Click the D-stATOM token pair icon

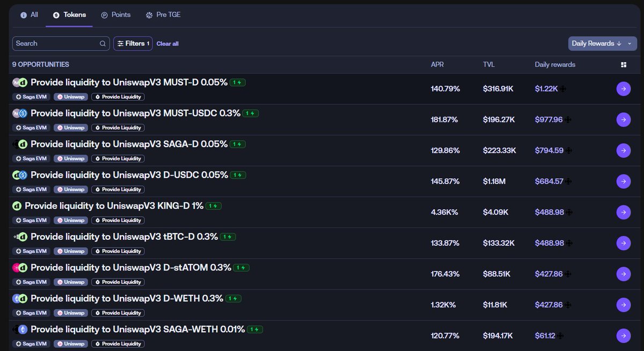[x=20, y=268]
